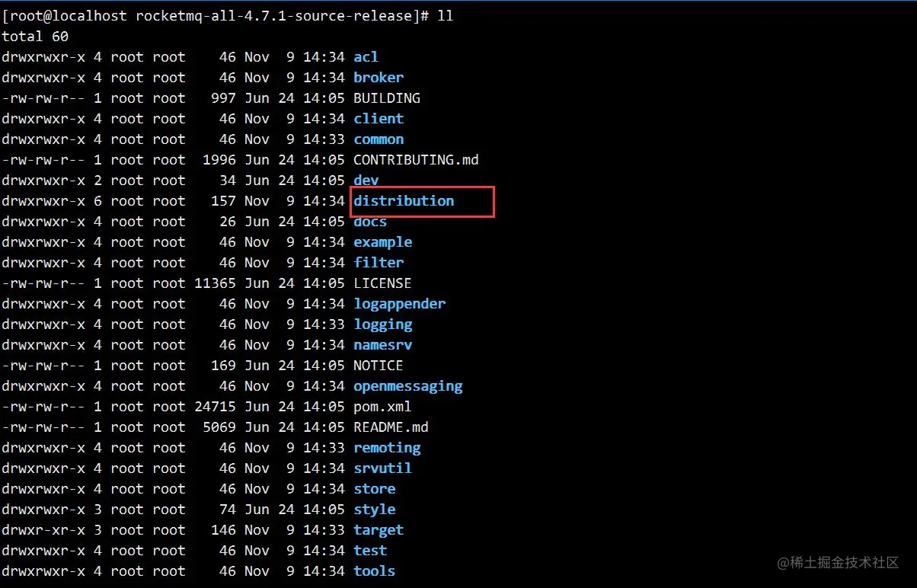Click the 157 size of distribution

click(223, 201)
